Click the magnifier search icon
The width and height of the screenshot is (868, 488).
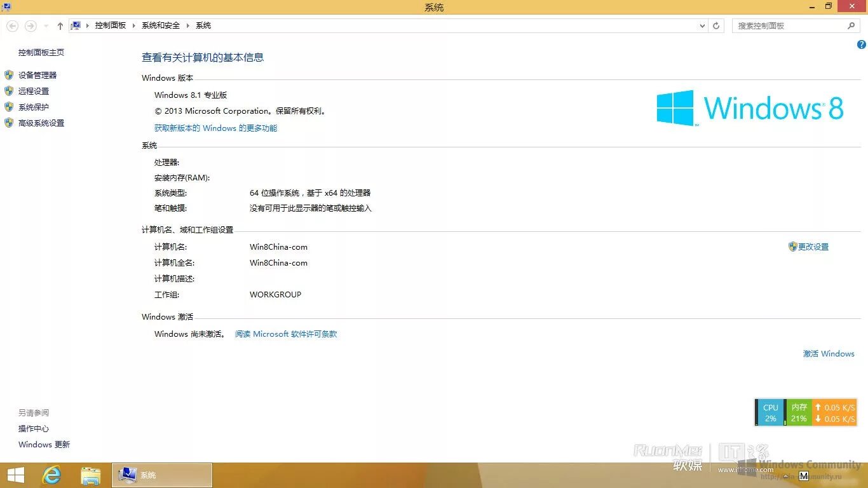[851, 26]
